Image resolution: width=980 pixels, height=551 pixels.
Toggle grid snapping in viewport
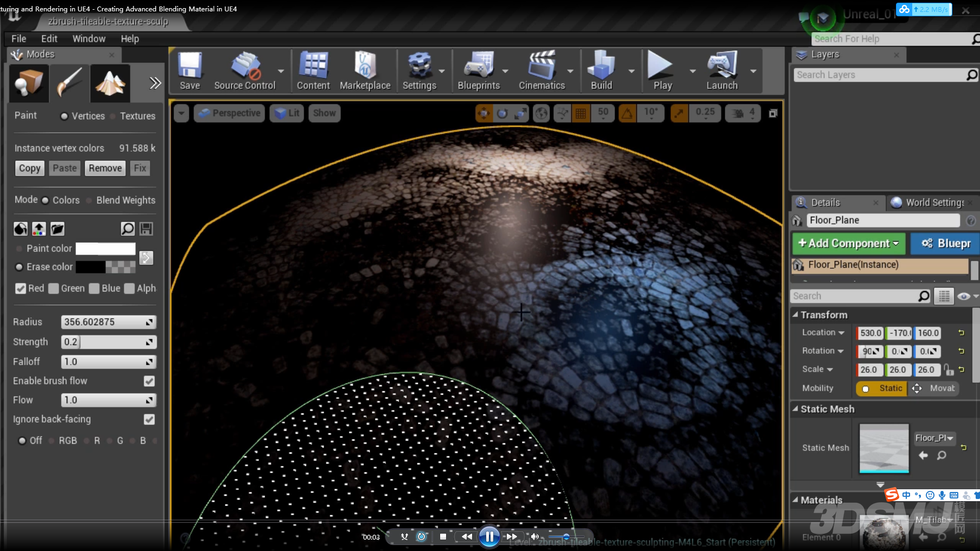point(581,113)
